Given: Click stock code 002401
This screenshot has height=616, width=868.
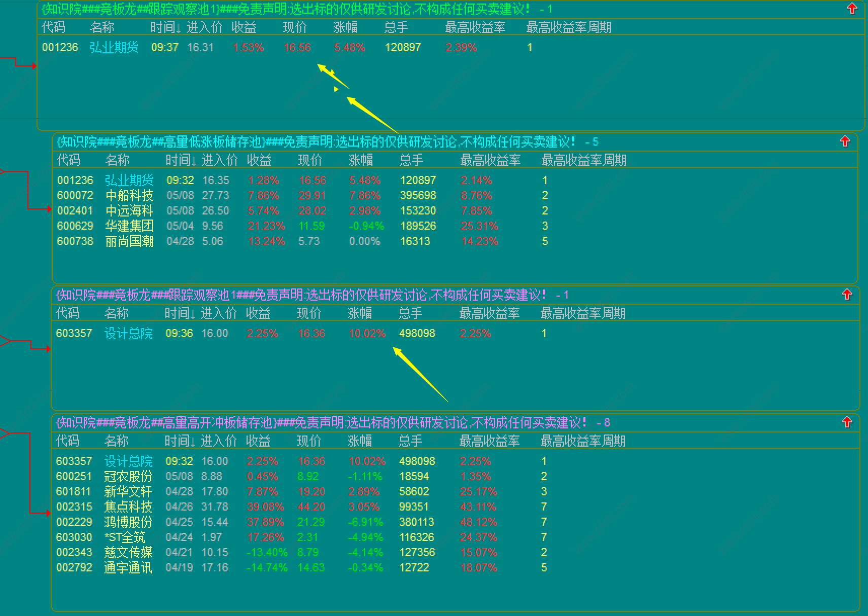Looking at the screenshot, I should [75, 211].
